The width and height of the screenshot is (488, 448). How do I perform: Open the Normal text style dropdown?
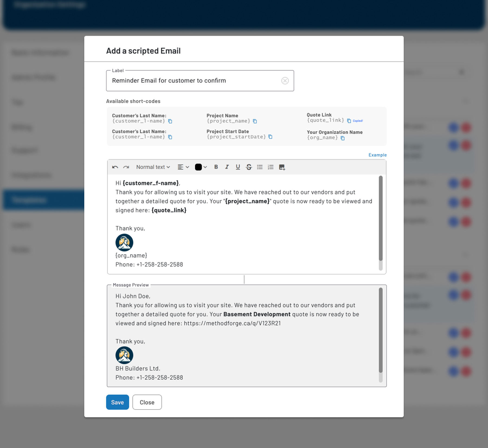point(153,167)
